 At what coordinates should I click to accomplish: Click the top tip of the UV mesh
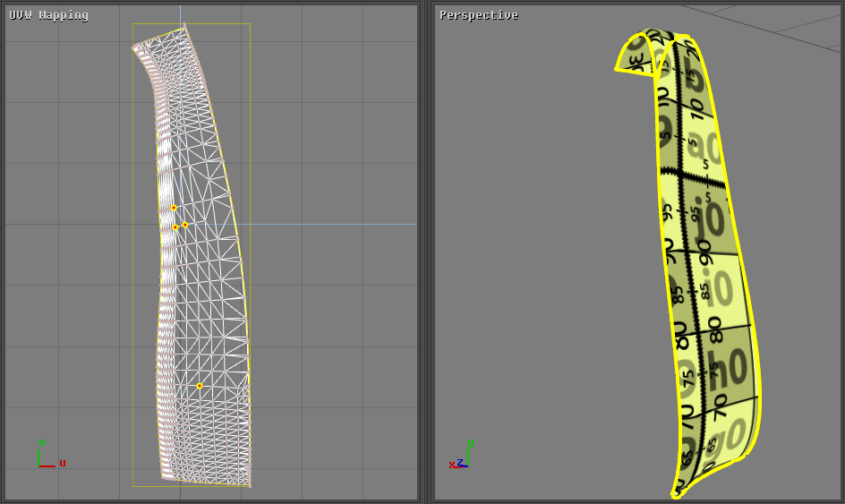[x=184, y=28]
